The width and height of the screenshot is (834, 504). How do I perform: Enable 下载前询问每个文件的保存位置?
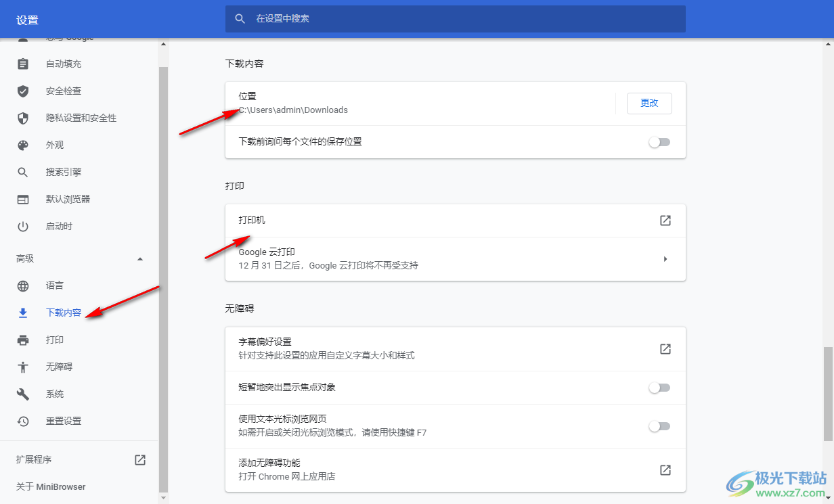tap(659, 142)
